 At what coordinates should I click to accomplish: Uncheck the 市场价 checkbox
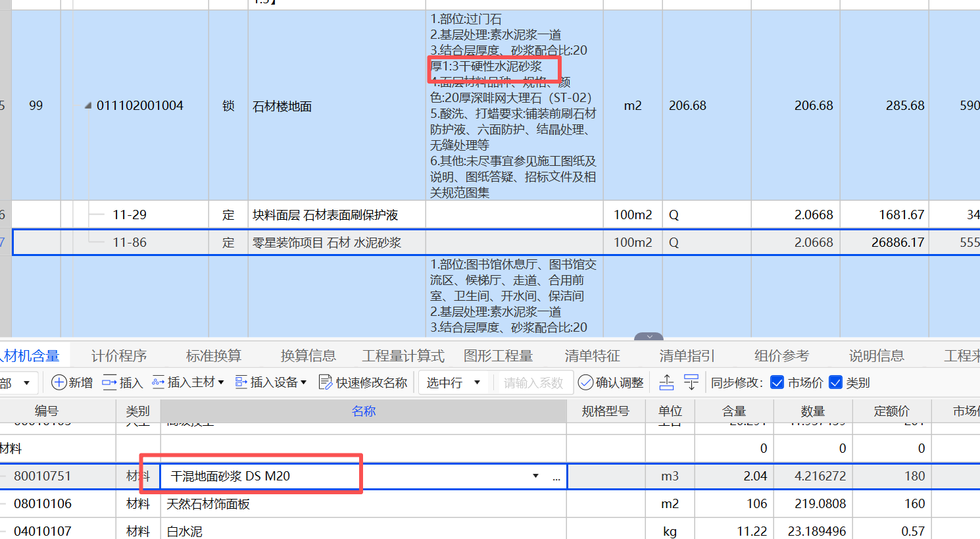click(x=777, y=382)
